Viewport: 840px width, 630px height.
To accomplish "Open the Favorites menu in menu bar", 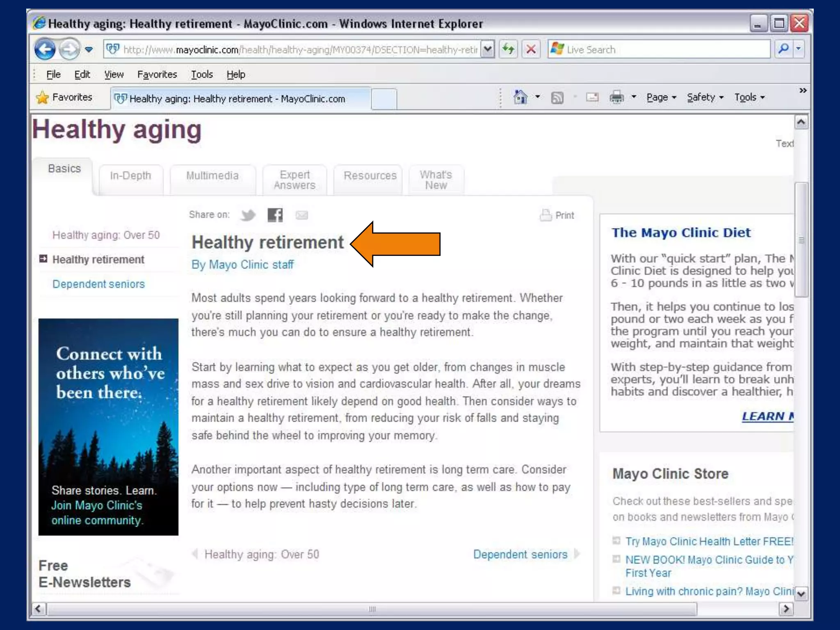I will pos(157,75).
